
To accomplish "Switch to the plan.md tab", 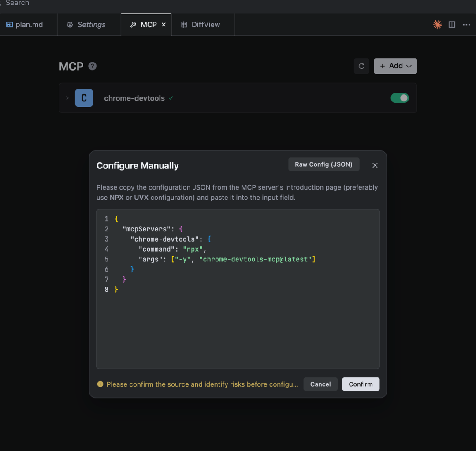I will click(25, 25).
